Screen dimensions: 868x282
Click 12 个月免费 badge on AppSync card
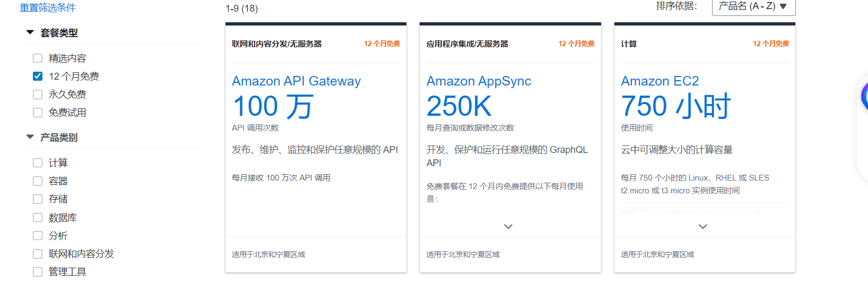point(577,44)
